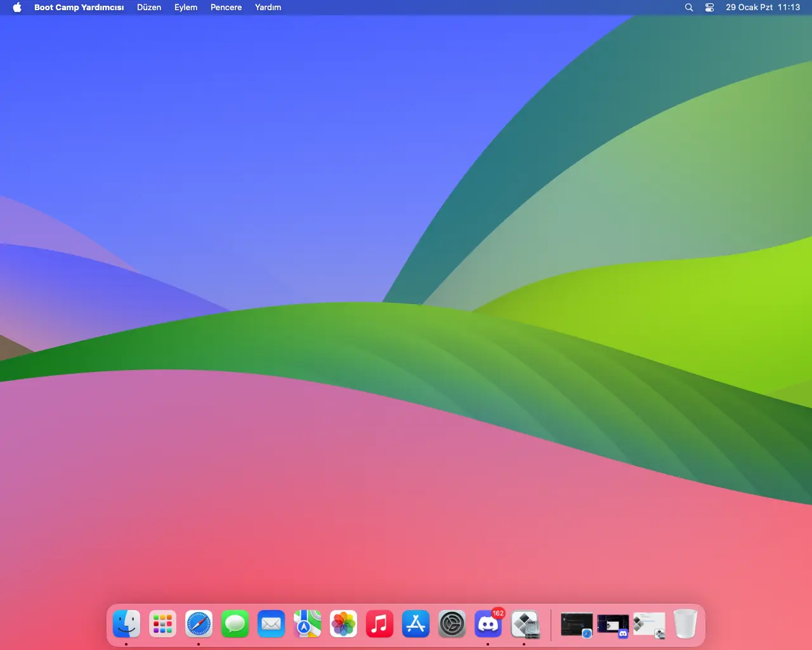The width and height of the screenshot is (812, 650).
Task: Restore minimized Boot Camp window thumbnail
Action: (649, 625)
